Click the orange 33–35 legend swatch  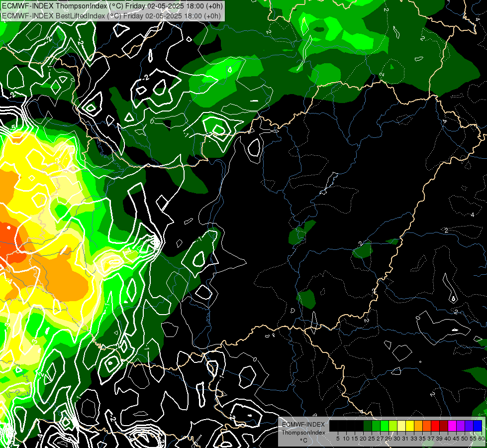click(x=418, y=426)
